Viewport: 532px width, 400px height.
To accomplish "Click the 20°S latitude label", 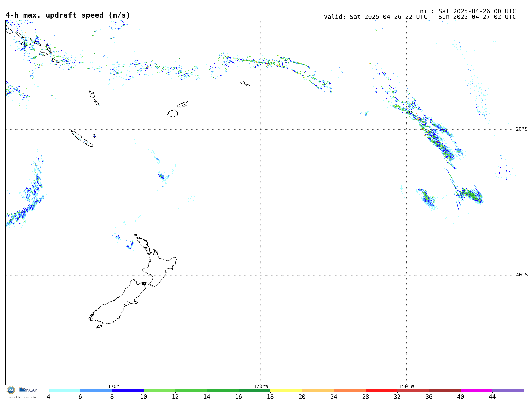I will (522, 129).
